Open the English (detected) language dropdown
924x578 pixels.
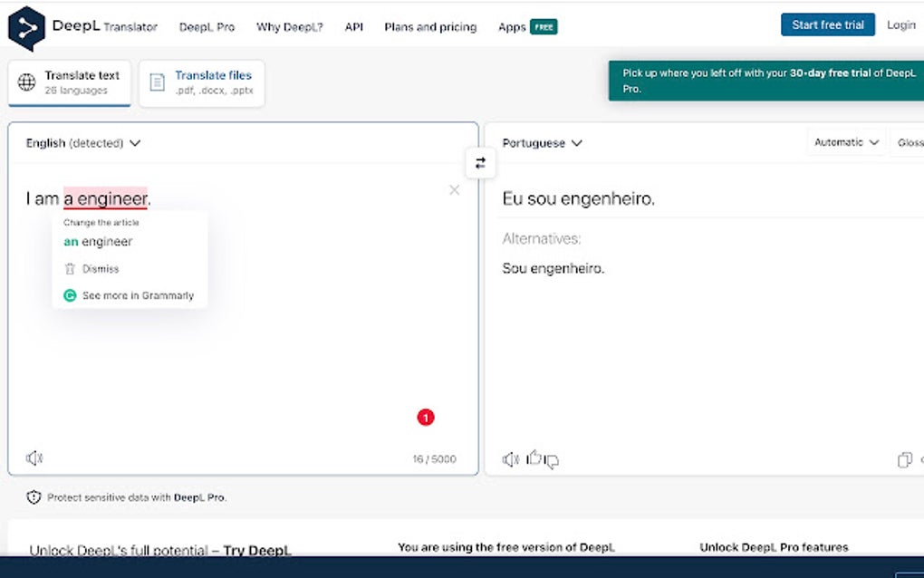(83, 143)
